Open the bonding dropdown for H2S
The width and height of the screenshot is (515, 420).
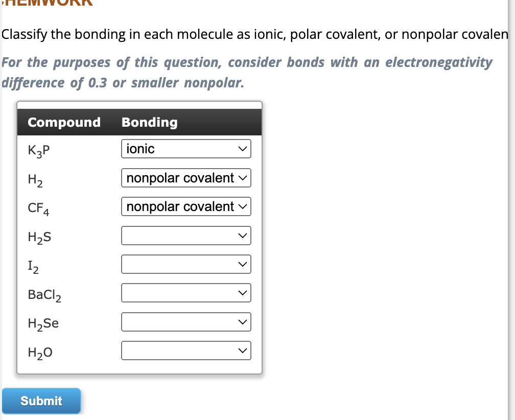pyautogui.click(x=186, y=236)
